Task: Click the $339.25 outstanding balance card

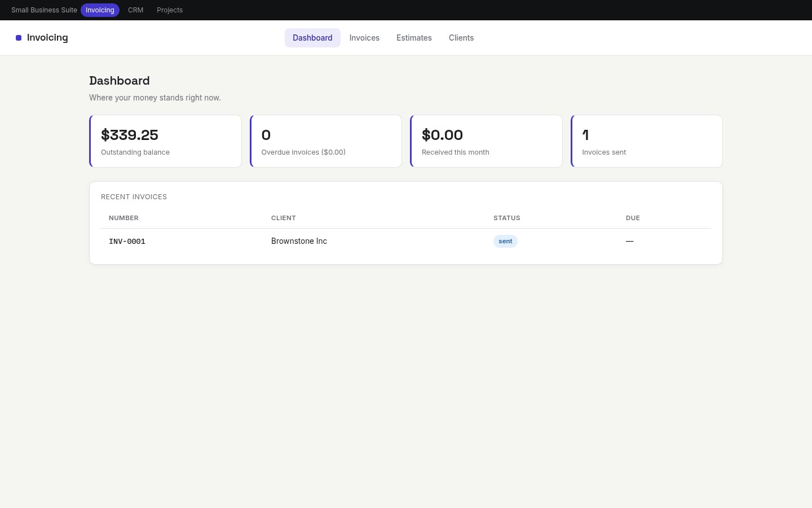Action: (165, 141)
